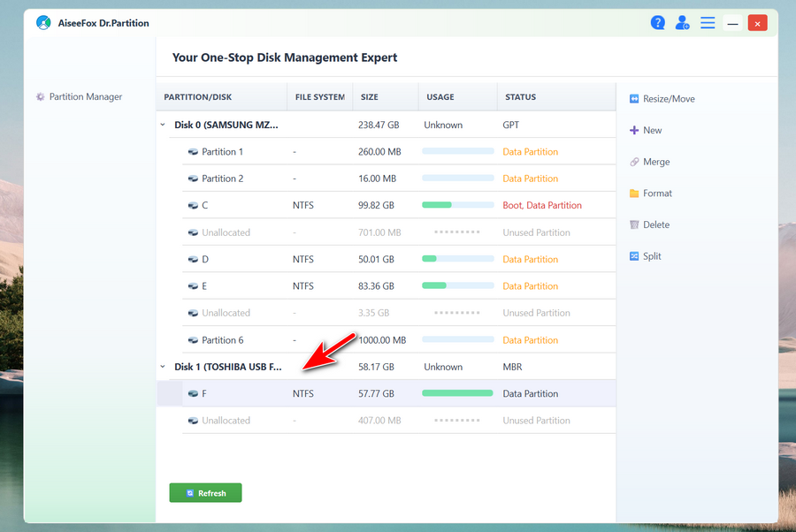Screen dimensions: 796x532
Task: Click the MBR status cell
Action: pos(512,367)
